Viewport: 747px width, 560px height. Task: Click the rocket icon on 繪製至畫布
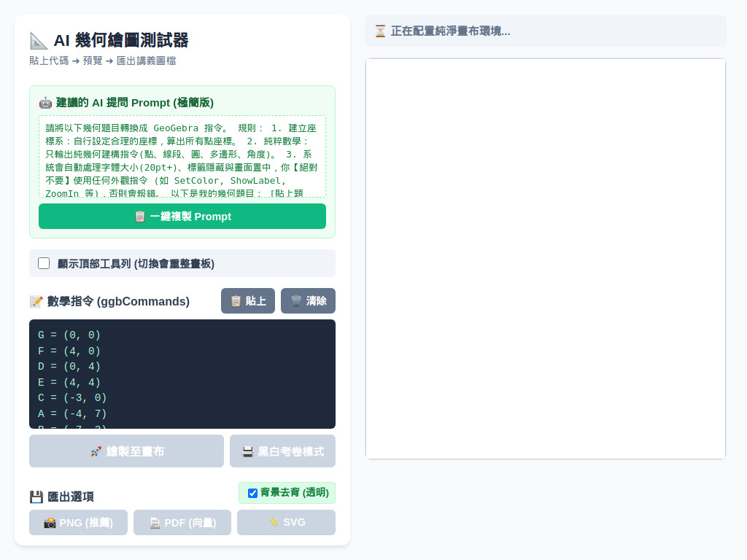click(96, 451)
